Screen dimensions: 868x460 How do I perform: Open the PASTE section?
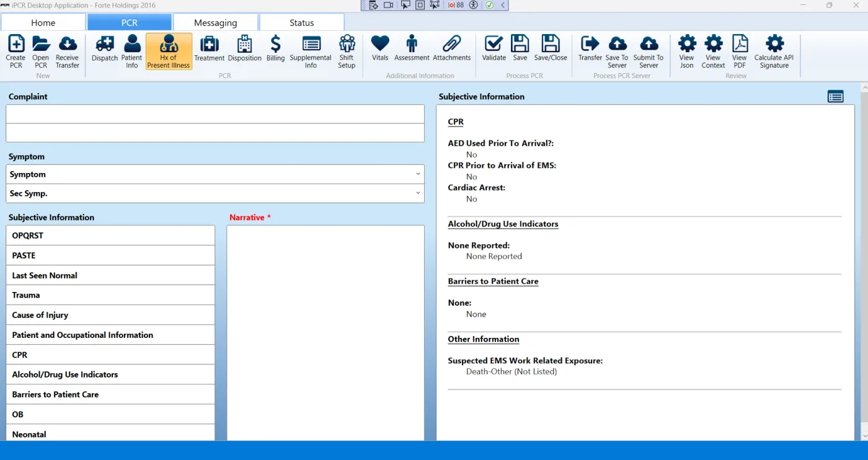coord(110,255)
